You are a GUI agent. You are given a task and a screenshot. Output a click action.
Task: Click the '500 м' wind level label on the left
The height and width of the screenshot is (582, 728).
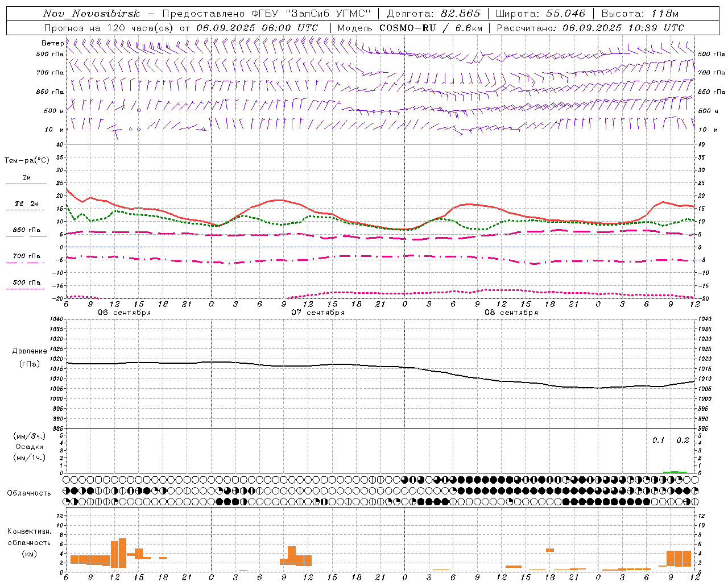pyautogui.click(x=54, y=111)
